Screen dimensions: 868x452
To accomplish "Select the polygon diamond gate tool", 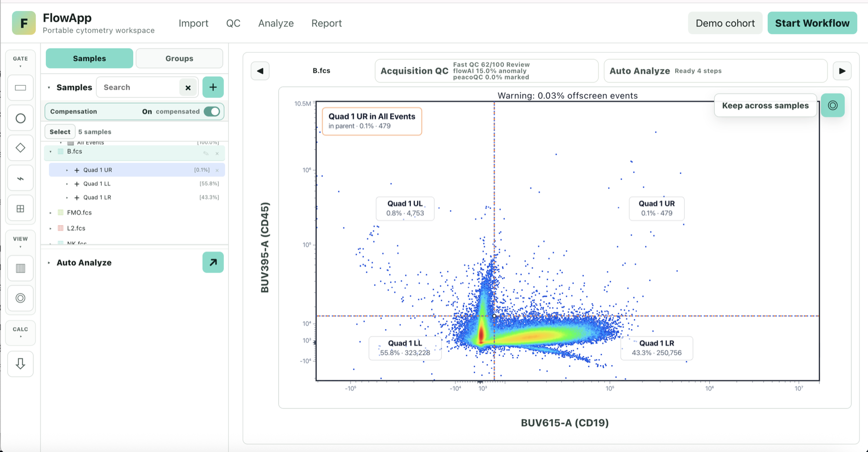I will pos(20,148).
